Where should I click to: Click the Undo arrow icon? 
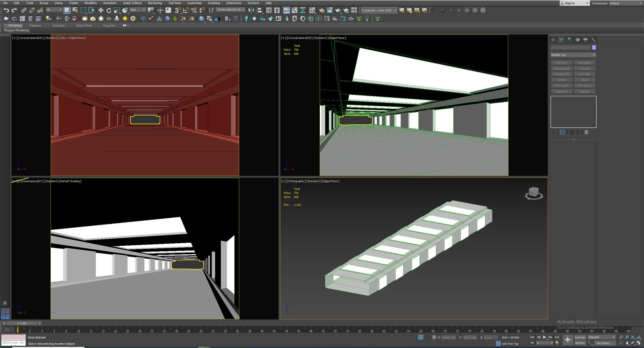click(6, 10)
